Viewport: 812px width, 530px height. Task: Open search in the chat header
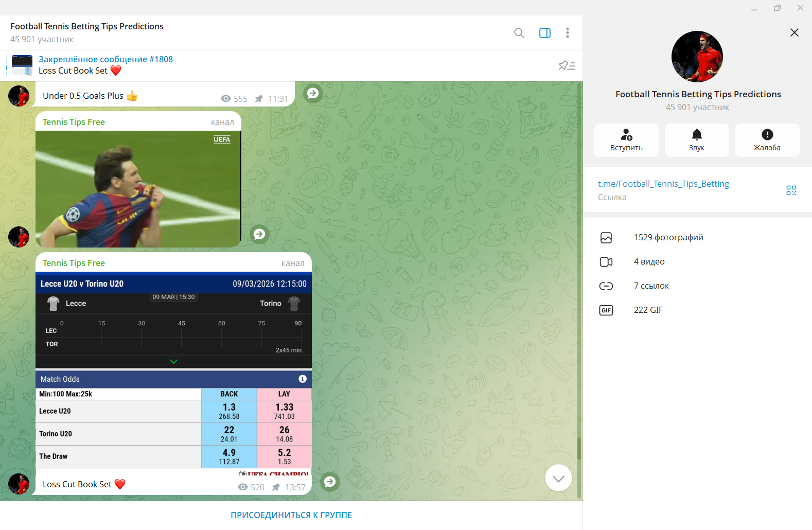[519, 33]
